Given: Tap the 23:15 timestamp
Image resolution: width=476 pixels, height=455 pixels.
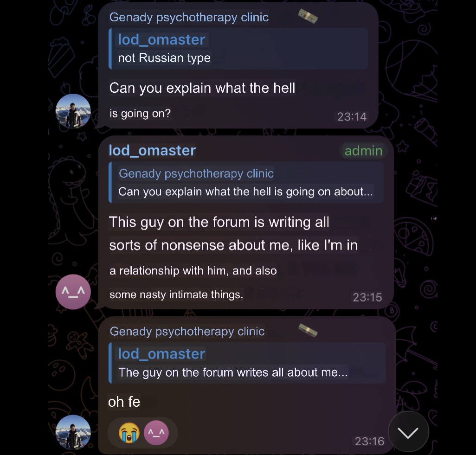Looking at the screenshot, I should [367, 297].
